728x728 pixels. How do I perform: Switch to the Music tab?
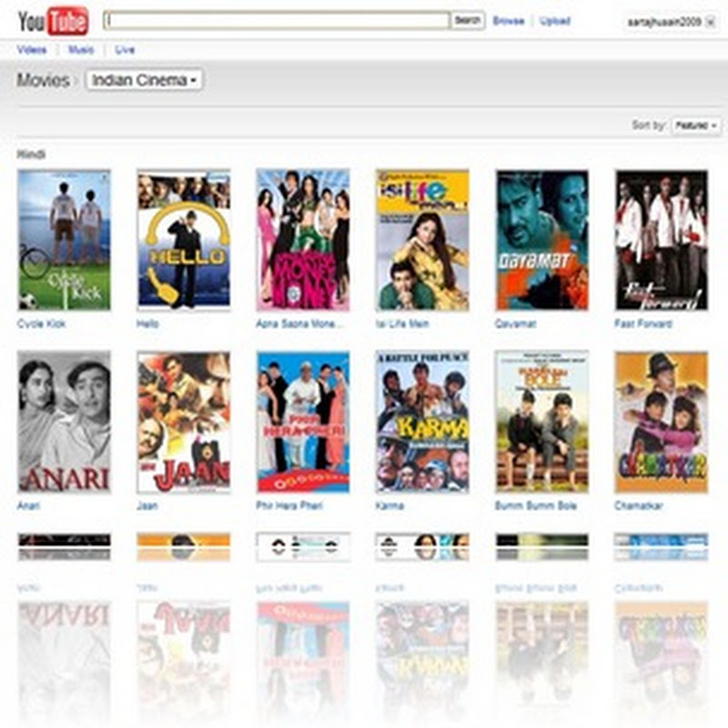(x=81, y=50)
